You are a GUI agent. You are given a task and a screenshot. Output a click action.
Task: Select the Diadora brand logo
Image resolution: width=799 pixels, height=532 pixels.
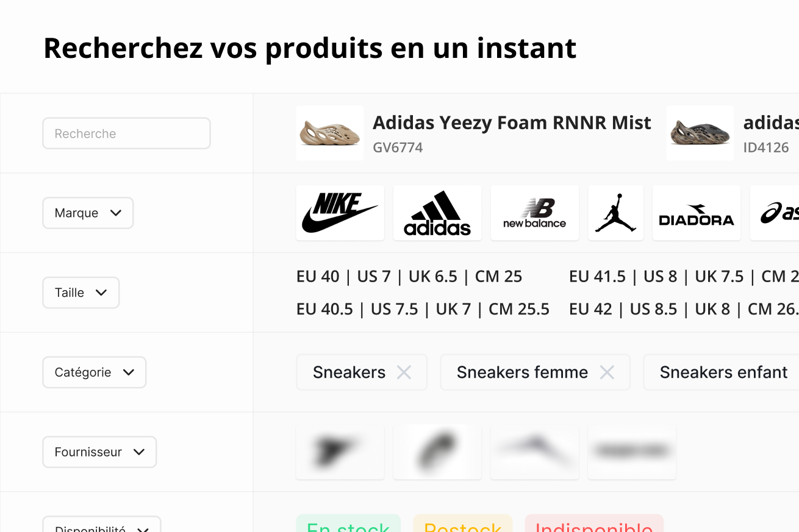(x=697, y=213)
